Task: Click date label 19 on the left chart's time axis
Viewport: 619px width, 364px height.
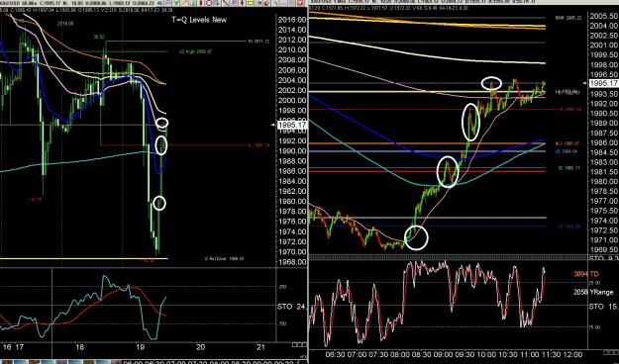Action: tap(140, 347)
